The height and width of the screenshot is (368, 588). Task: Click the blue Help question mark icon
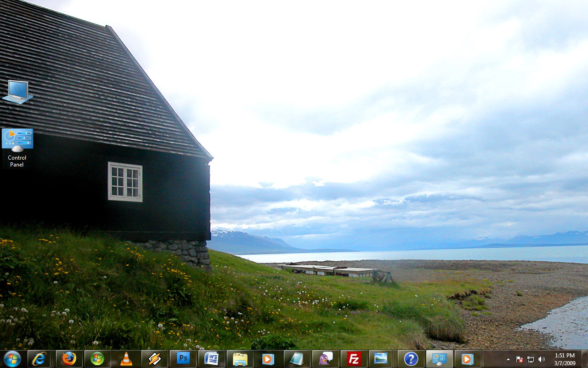411,358
